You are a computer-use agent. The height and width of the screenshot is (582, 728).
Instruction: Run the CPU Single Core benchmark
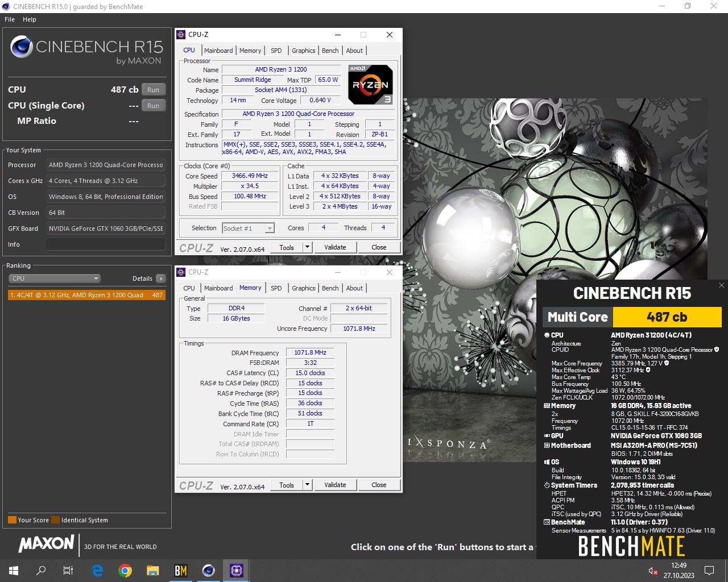tap(154, 106)
